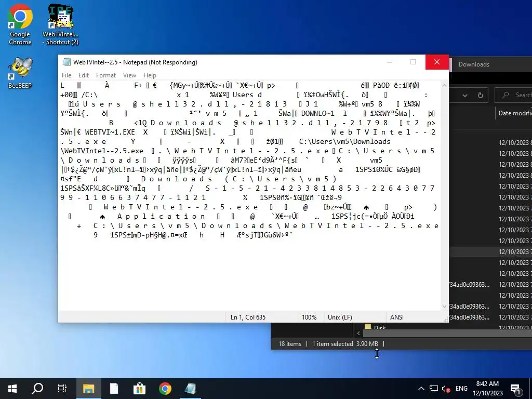Open Notepad View menu

click(129, 75)
